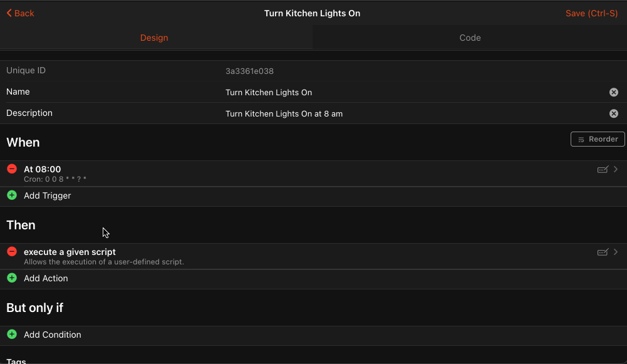Clear the Name field with X icon

[x=614, y=92]
